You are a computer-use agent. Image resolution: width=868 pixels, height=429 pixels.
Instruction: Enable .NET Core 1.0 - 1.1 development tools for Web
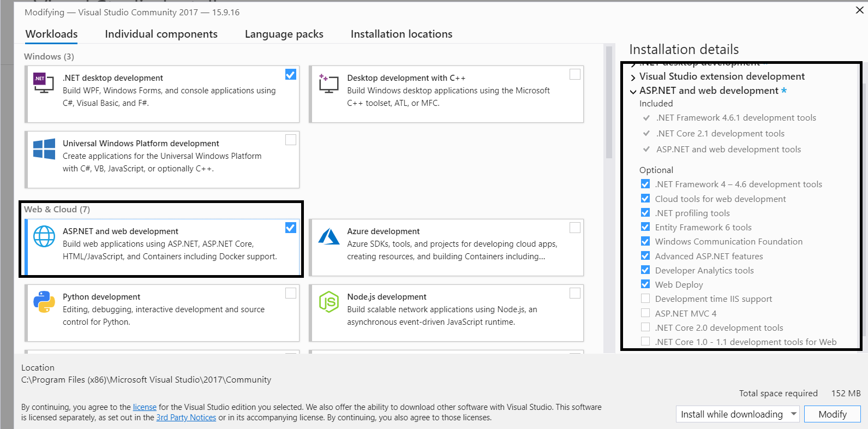pyautogui.click(x=645, y=342)
